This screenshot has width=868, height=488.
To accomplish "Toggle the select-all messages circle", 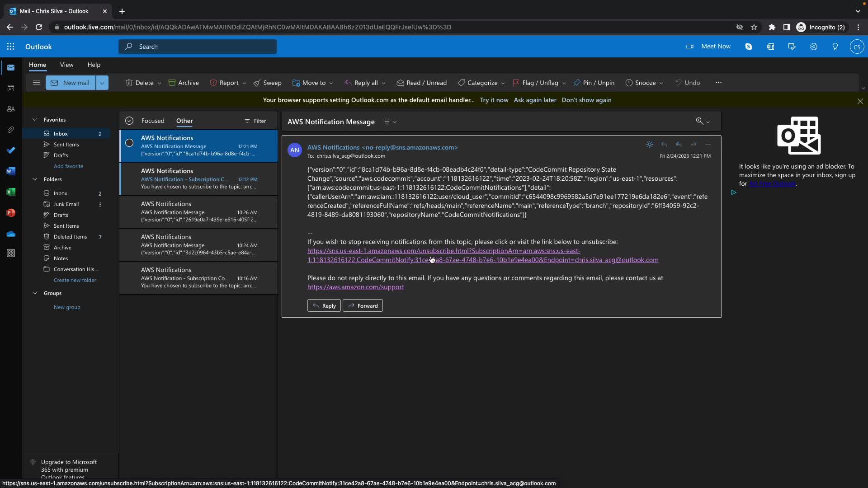I will pyautogui.click(x=129, y=121).
